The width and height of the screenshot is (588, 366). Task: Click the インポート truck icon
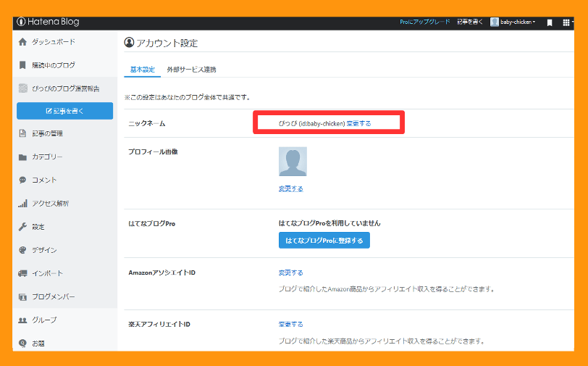(x=22, y=273)
